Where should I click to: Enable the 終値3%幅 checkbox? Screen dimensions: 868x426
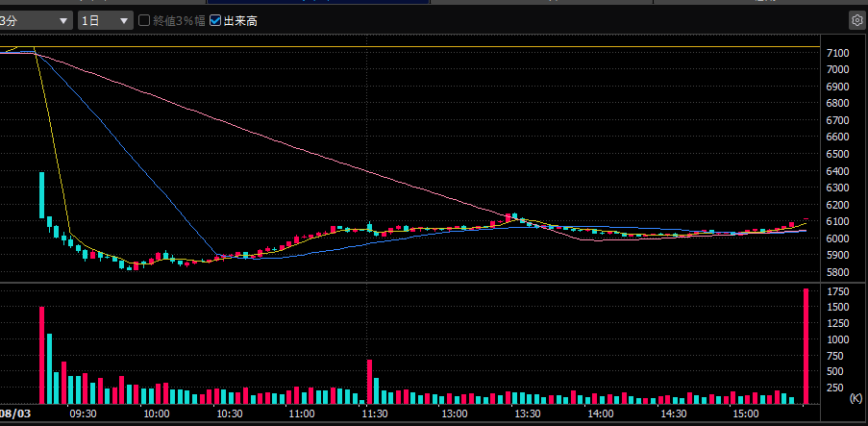[144, 21]
